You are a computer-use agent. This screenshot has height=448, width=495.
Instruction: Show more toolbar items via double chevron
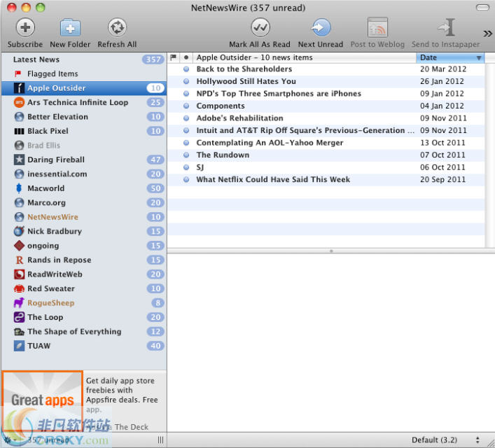[487, 34]
